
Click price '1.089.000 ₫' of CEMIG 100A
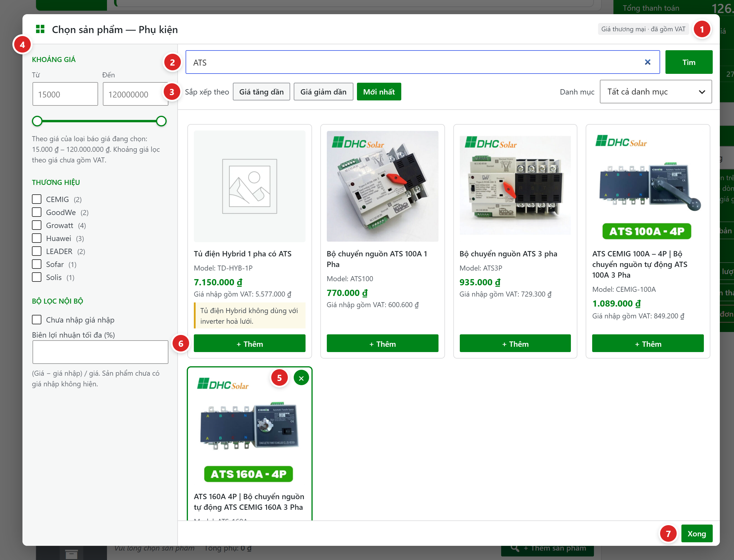tap(616, 303)
